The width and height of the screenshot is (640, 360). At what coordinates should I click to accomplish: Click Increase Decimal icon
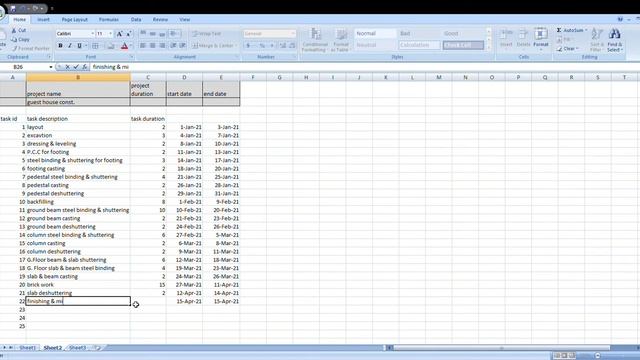coord(282,46)
